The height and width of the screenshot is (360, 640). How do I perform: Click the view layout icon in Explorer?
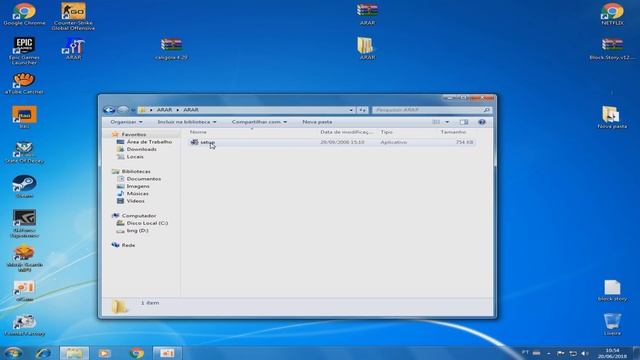pyautogui.click(x=436, y=122)
